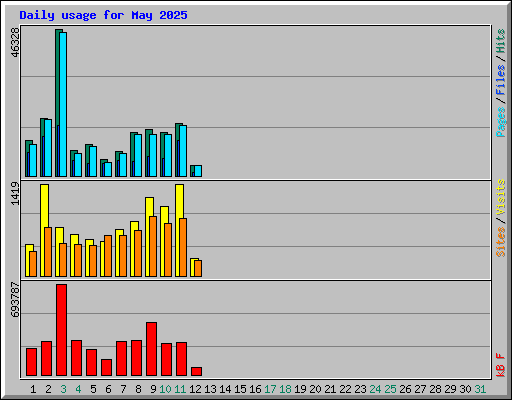The width and height of the screenshot is (512, 400).
Task: Click the Hits legend label
Action: [500, 41]
